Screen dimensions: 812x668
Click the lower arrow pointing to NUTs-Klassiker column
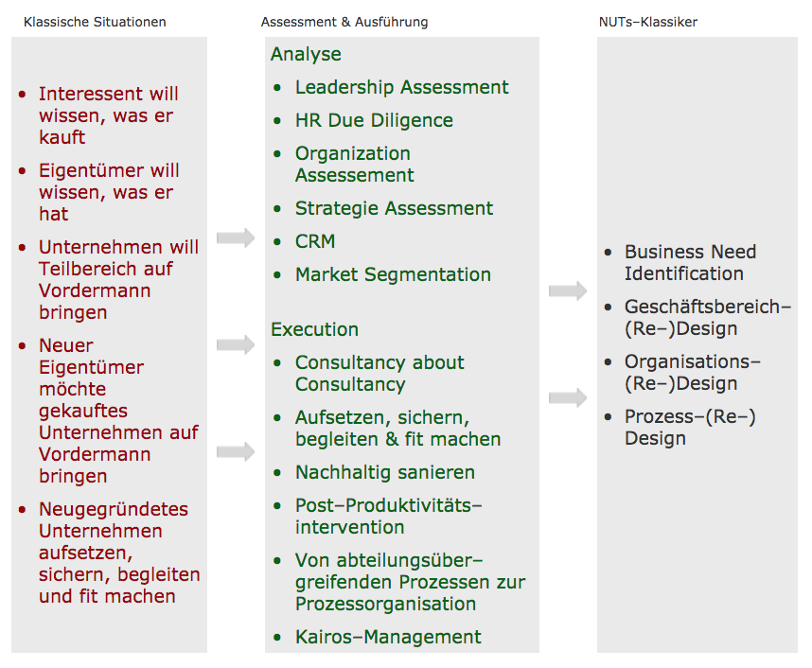tap(568, 397)
